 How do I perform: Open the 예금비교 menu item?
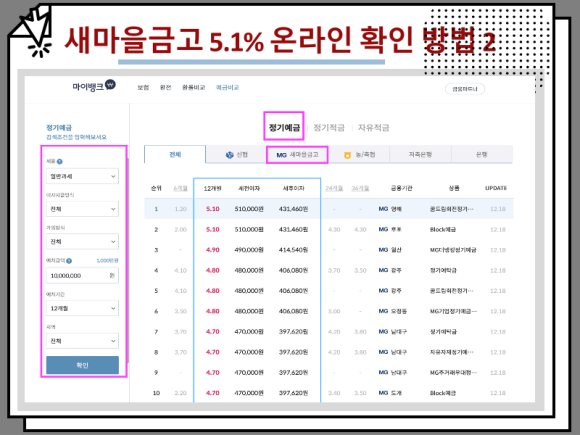[227, 88]
